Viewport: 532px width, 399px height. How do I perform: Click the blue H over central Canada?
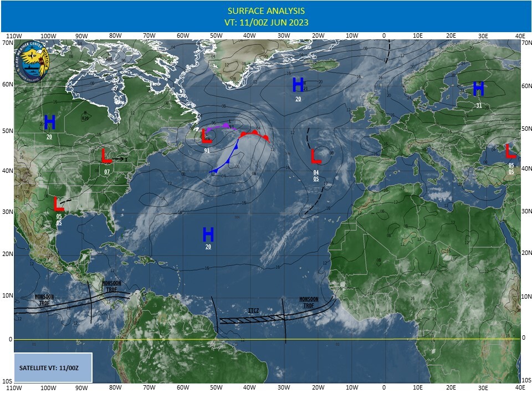click(x=50, y=122)
